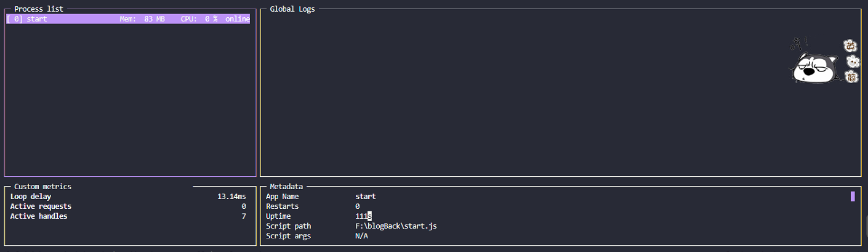Click the purple Metadata scrollbar thumb
The image size is (868, 252).
tap(853, 197)
